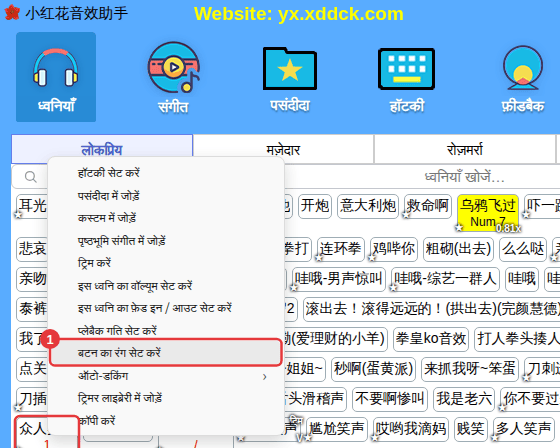Play the 点关 sound button

pos(32,369)
